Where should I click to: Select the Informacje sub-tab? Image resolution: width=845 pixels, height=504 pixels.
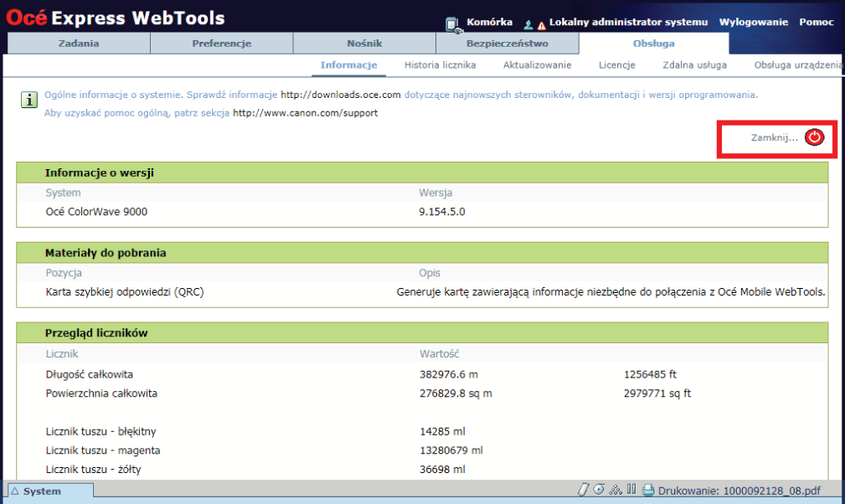point(348,65)
